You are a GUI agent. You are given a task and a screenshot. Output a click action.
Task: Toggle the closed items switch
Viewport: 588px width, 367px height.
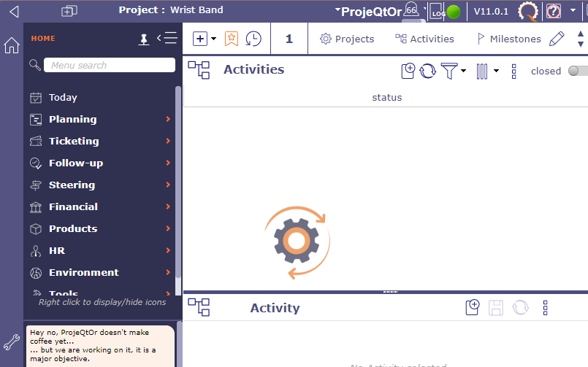click(578, 71)
